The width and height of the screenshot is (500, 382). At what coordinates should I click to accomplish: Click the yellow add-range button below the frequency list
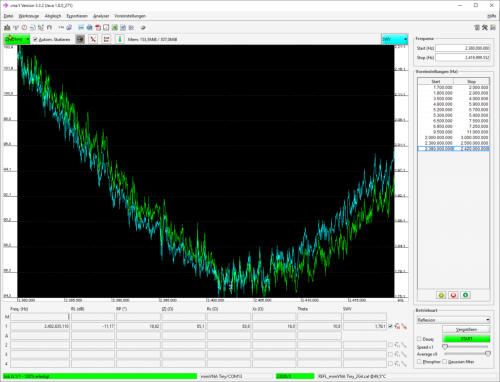[x=441, y=295]
